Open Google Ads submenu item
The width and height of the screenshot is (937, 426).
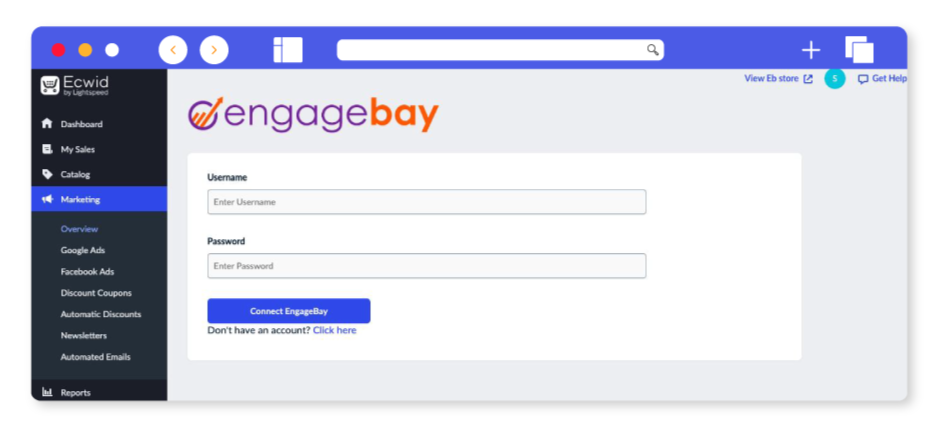82,250
